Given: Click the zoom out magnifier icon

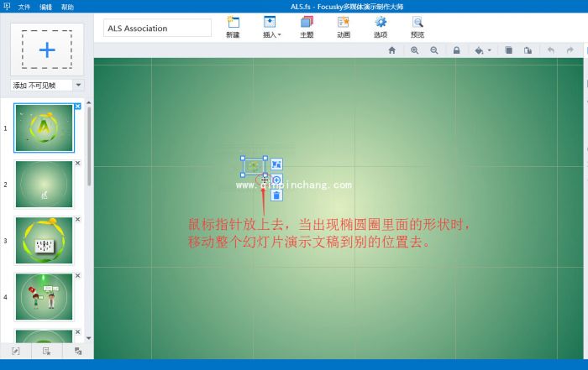Looking at the screenshot, I should (x=434, y=50).
